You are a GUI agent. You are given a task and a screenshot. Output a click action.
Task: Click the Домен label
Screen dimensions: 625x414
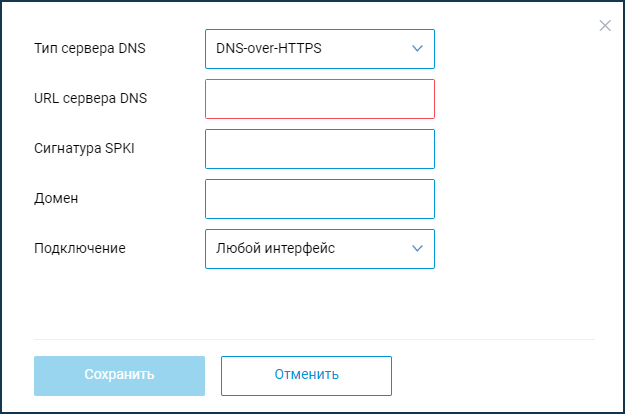click(x=56, y=198)
